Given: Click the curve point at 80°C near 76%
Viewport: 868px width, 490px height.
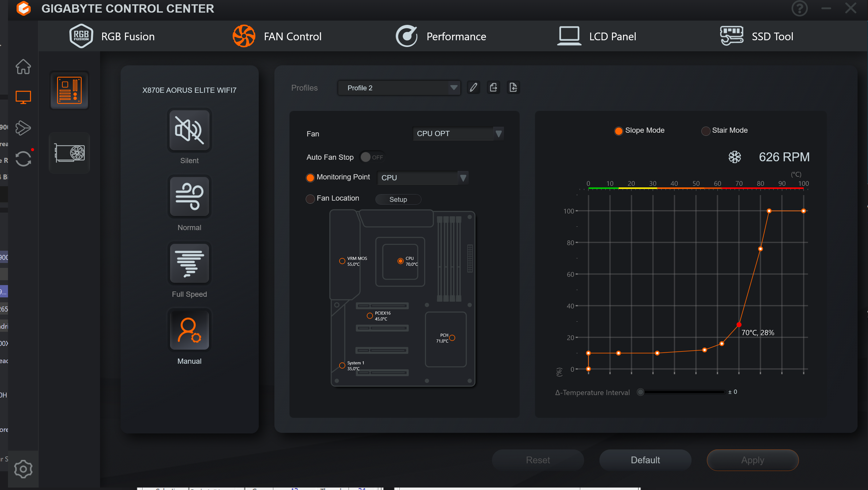Looking at the screenshot, I should 761,249.
